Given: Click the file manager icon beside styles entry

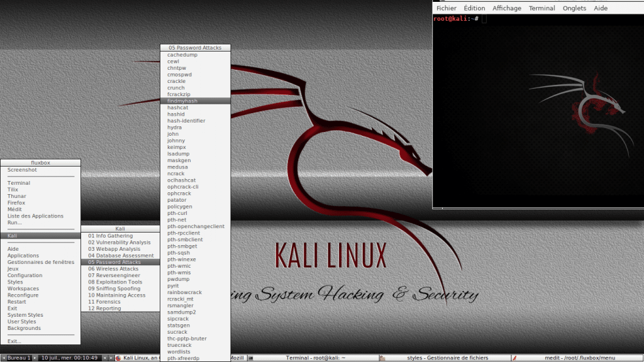Looking at the screenshot, I should coord(382,358).
